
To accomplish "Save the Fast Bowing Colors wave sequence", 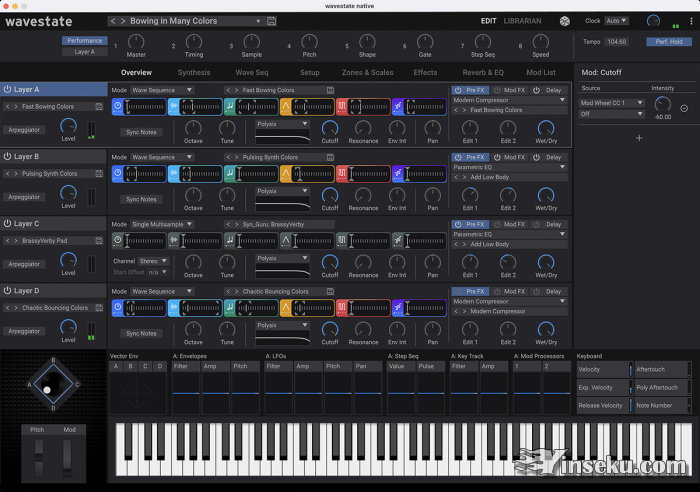I will click(x=329, y=90).
